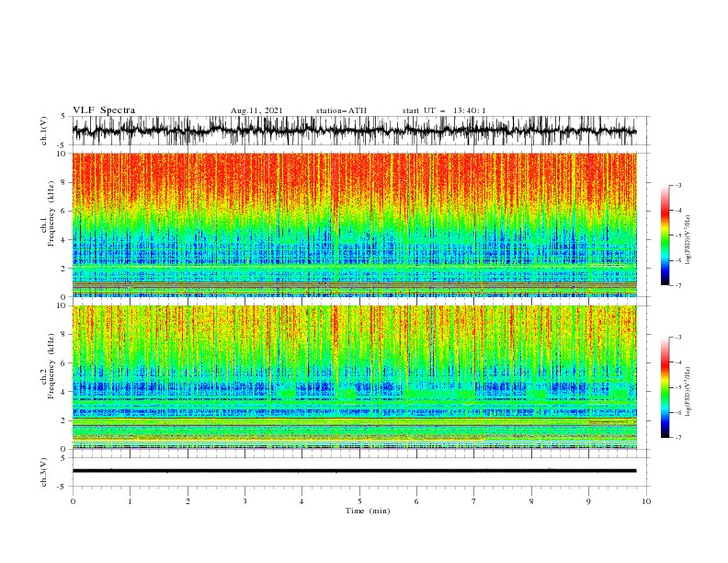The image size is (728, 563).
Task: Click time-axis tick label "7"
Action: coord(474,501)
